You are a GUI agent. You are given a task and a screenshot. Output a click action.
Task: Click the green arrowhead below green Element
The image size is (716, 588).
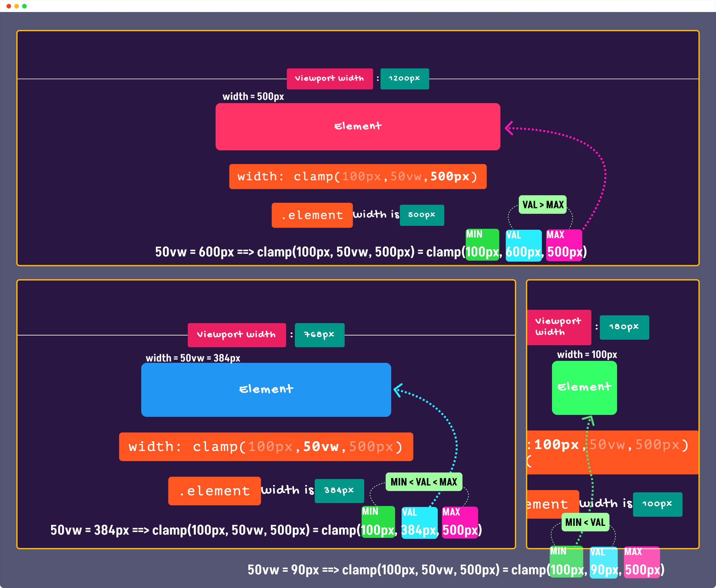point(589,420)
